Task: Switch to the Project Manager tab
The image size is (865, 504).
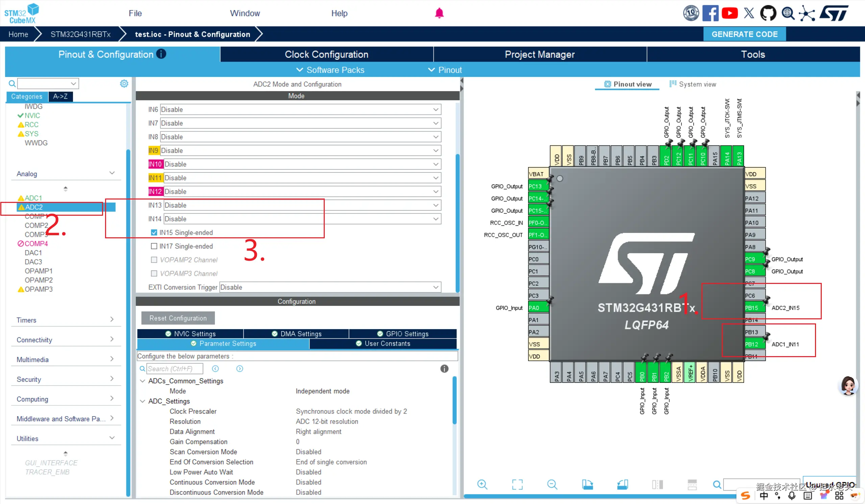Action: pos(540,54)
